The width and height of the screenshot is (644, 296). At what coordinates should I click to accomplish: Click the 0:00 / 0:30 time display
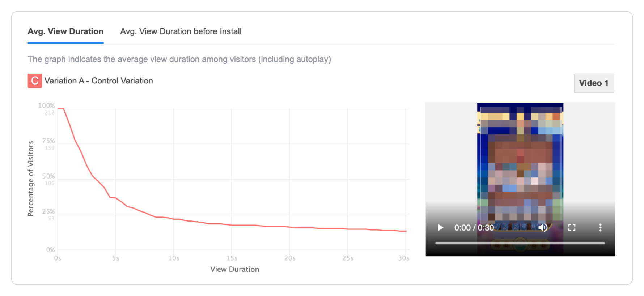pos(474,228)
